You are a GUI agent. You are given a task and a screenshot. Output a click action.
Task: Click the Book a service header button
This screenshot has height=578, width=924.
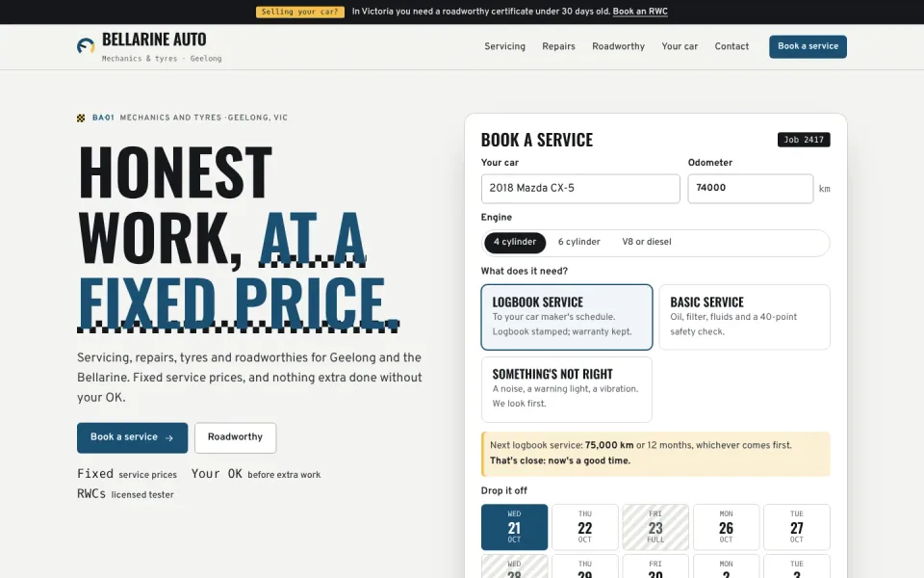[808, 46]
